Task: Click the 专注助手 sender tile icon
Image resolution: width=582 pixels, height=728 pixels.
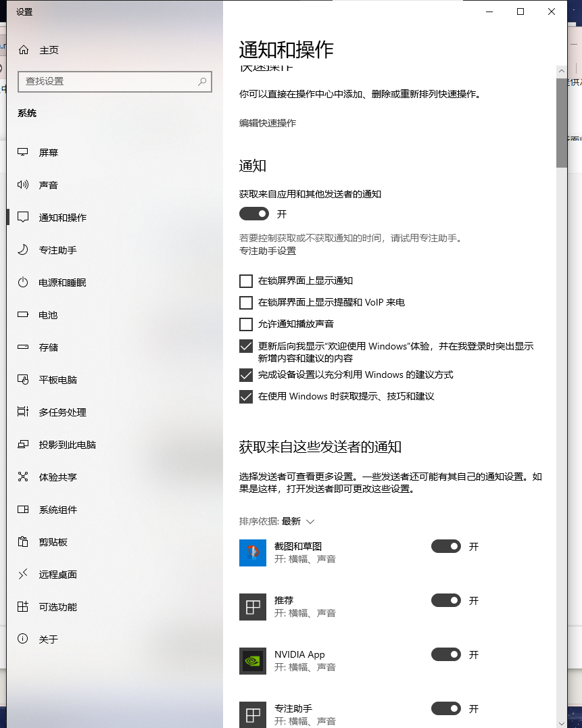Action: tap(253, 714)
